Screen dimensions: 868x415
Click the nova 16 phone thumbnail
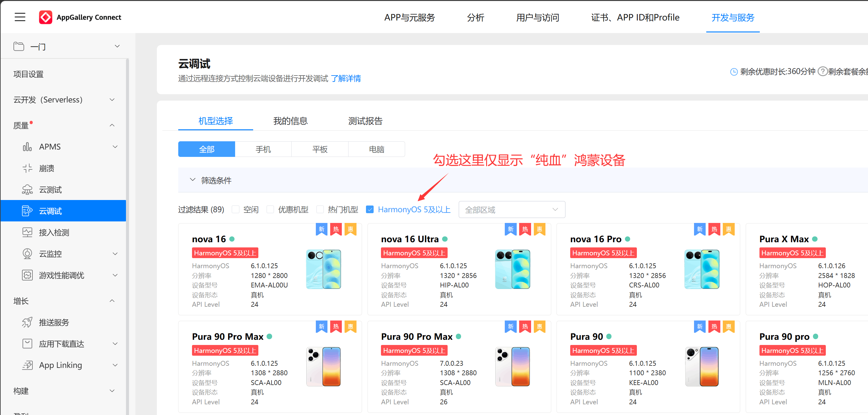323,269
